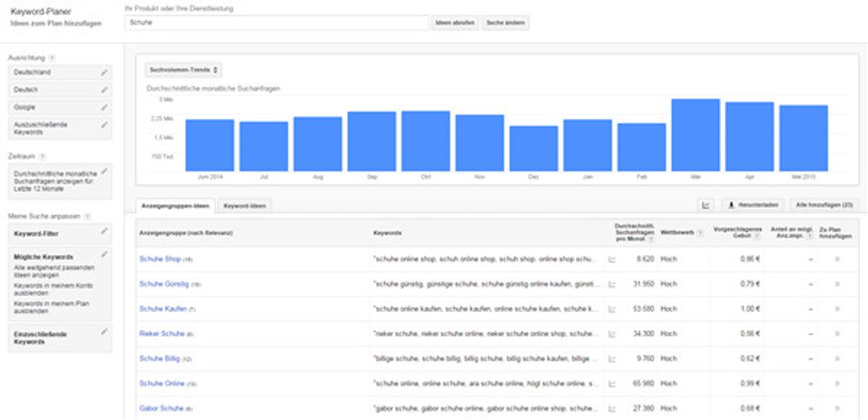This screenshot has width=868, height=420.
Task: Edit the Google network pencil icon
Action: (x=105, y=107)
